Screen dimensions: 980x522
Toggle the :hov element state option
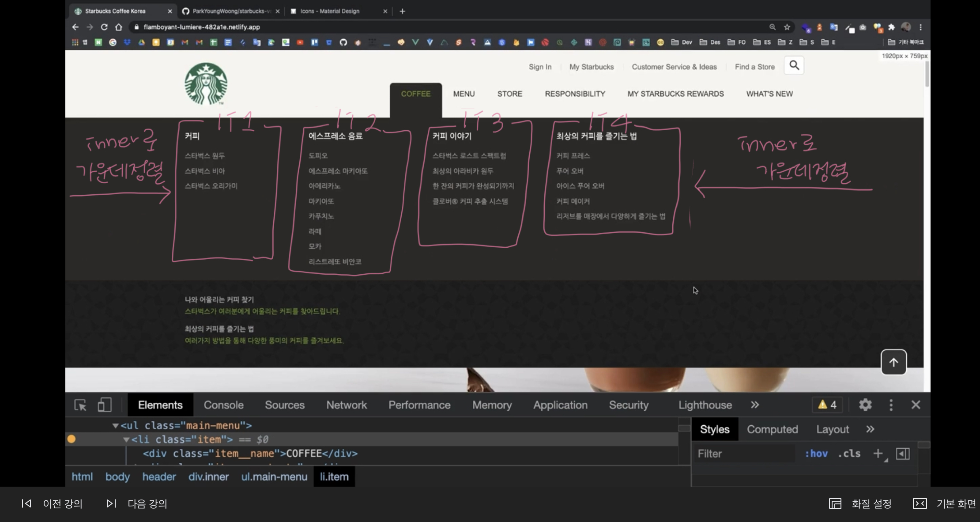pos(816,454)
